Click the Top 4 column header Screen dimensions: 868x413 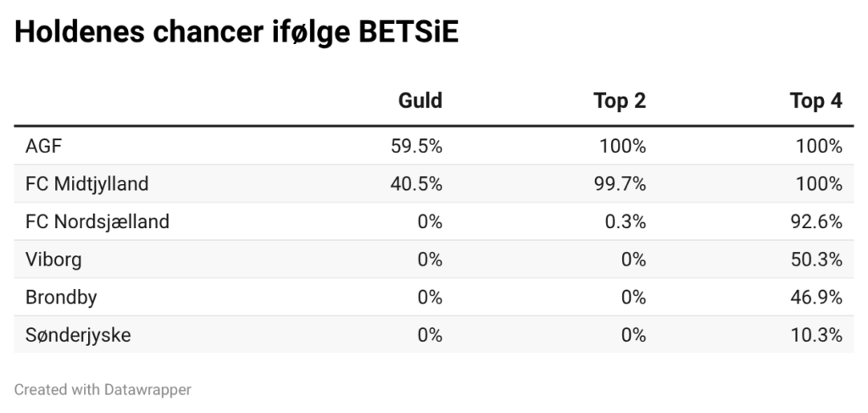point(815,102)
